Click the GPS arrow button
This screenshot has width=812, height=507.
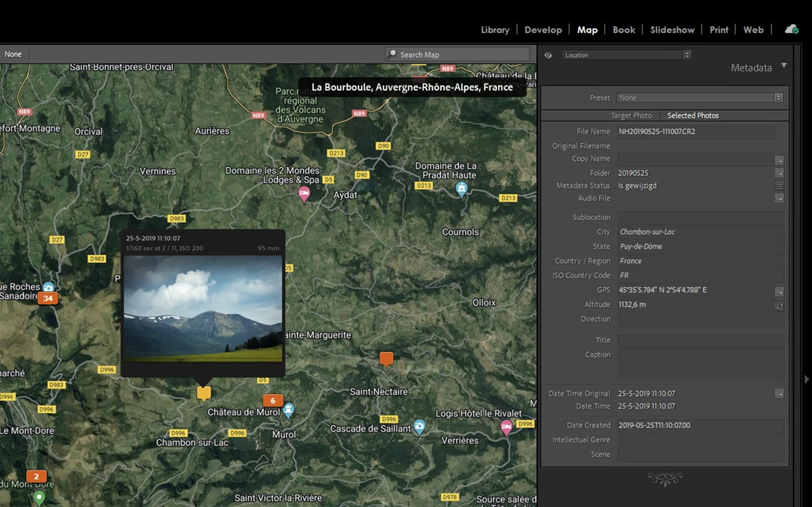coord(779,292)
